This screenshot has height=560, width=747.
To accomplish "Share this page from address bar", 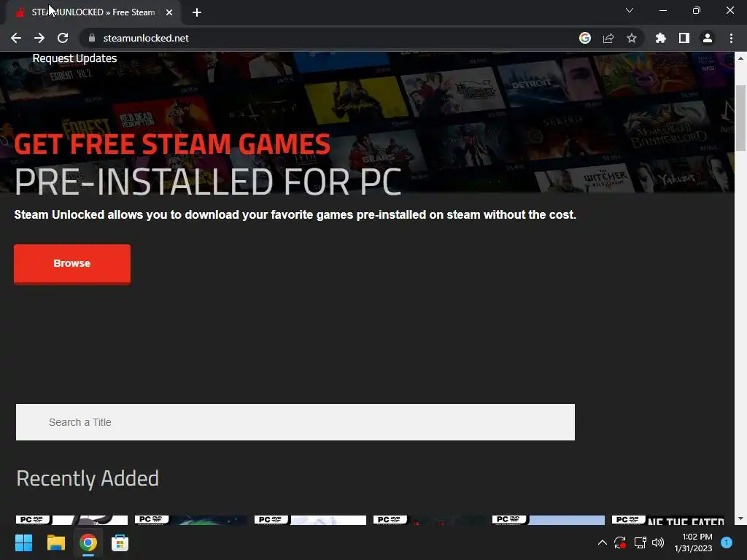I will [x=608, y=38].
